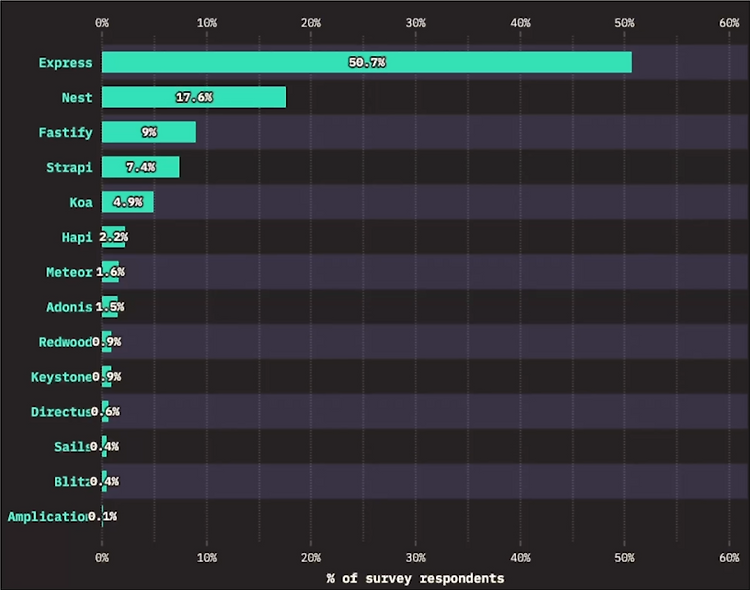Click the Keystone label
The height and width of the screenshot is (590, 750).
(x=61, y=377)
